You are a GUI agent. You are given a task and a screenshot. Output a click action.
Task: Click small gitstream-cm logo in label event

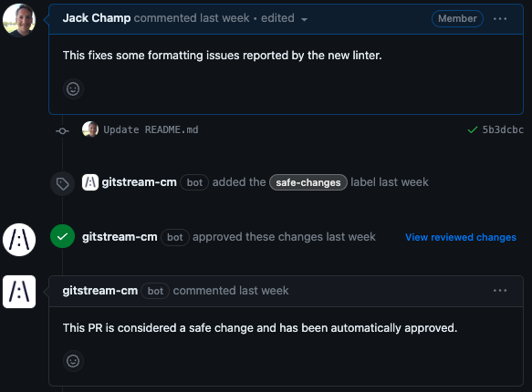(90, 182)
